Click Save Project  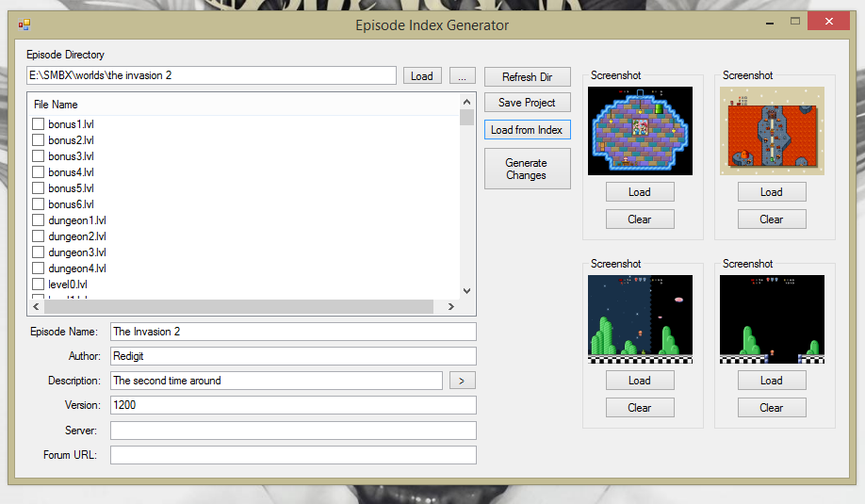pos(528,103)
